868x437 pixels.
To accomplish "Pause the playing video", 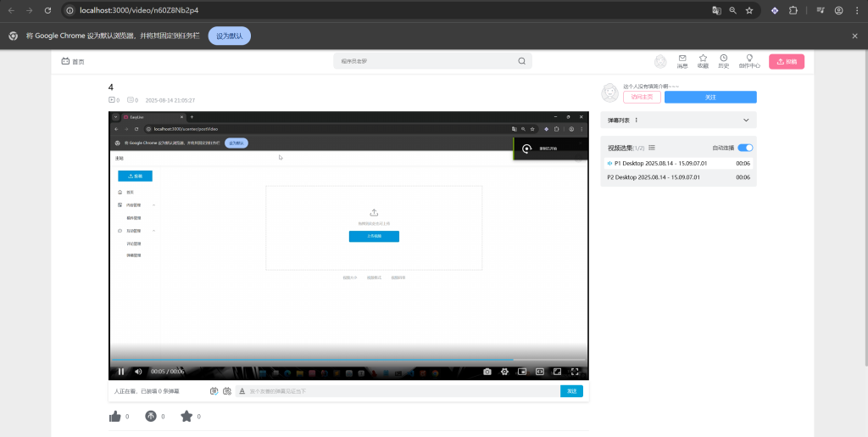I will [121, 372].
